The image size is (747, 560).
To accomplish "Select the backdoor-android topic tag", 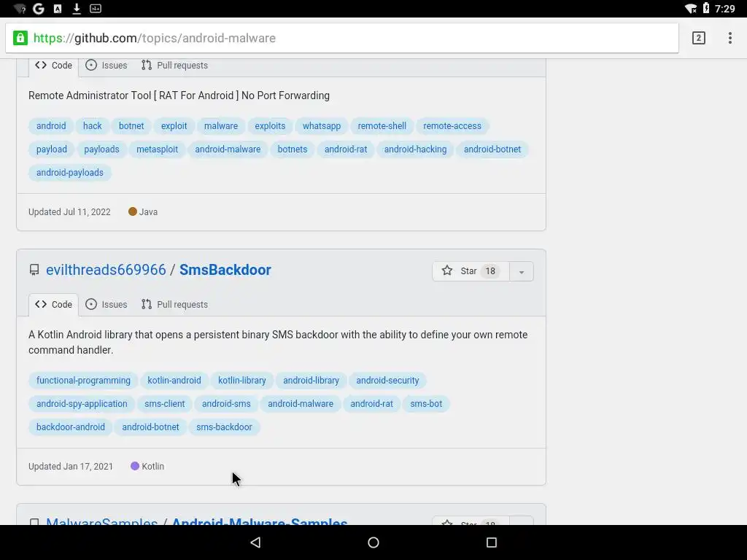I will 71,427.
